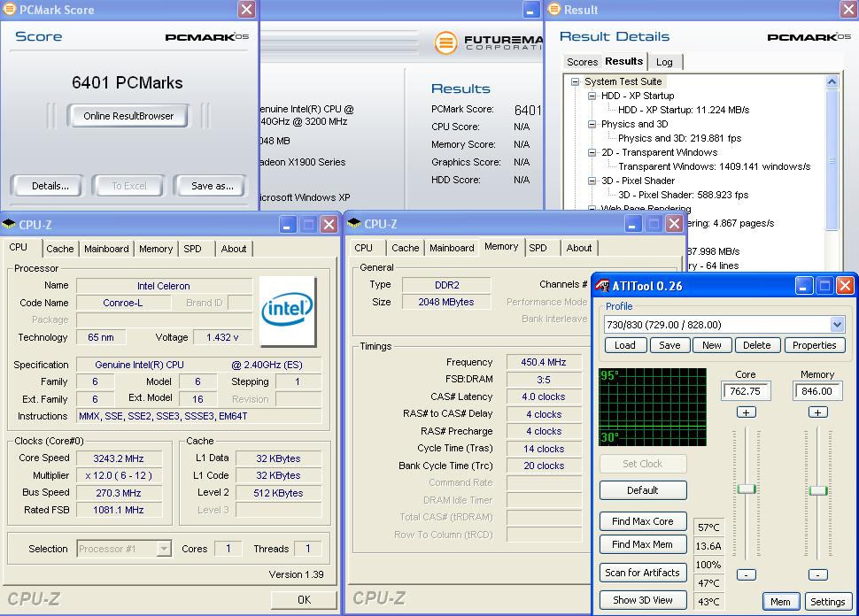Screen dimensions: 859x616
Task: Collapse Physics and 3D node
Action: pyautogui.click(x=592, y=124)
